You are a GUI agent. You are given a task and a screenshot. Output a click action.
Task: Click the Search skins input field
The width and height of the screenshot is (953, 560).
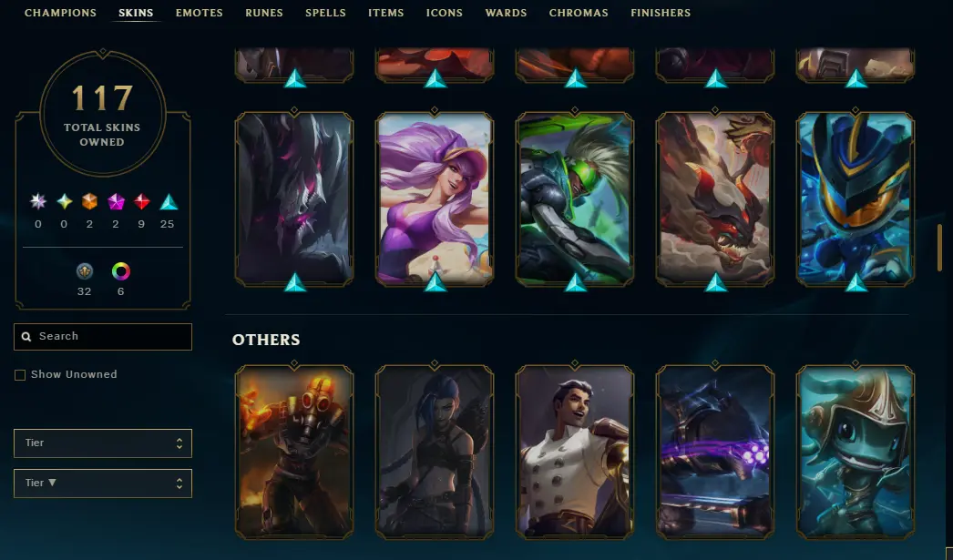(x=103, y=337)
